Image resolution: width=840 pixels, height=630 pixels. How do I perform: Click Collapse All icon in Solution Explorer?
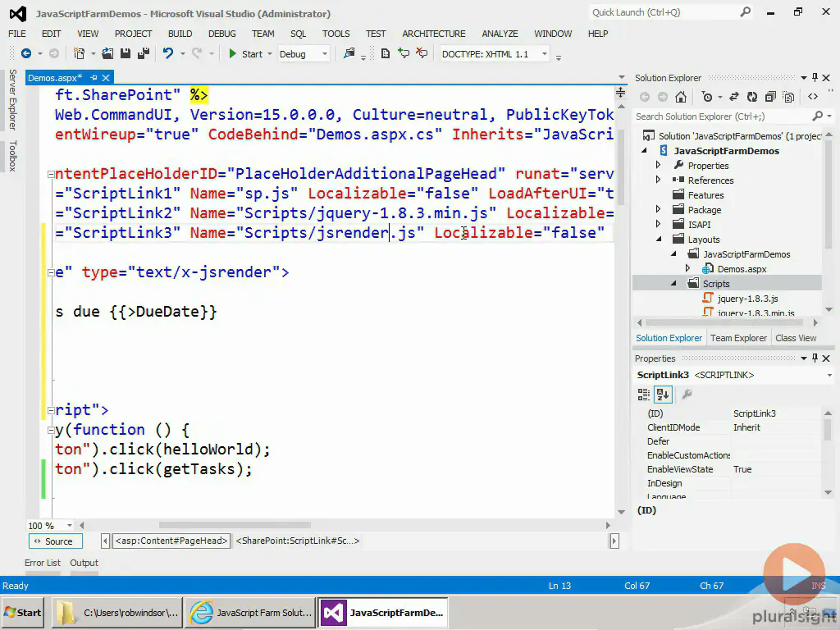[x=770, y=97]
